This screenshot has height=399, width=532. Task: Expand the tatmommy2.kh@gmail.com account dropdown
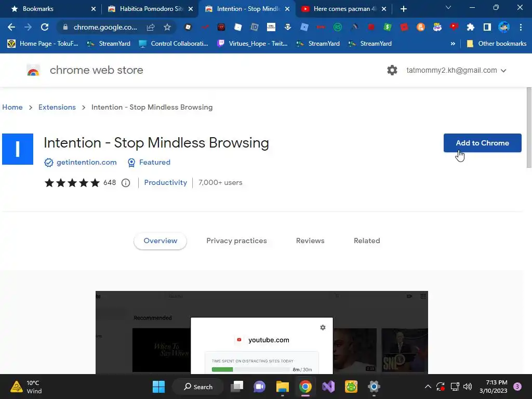456,70
